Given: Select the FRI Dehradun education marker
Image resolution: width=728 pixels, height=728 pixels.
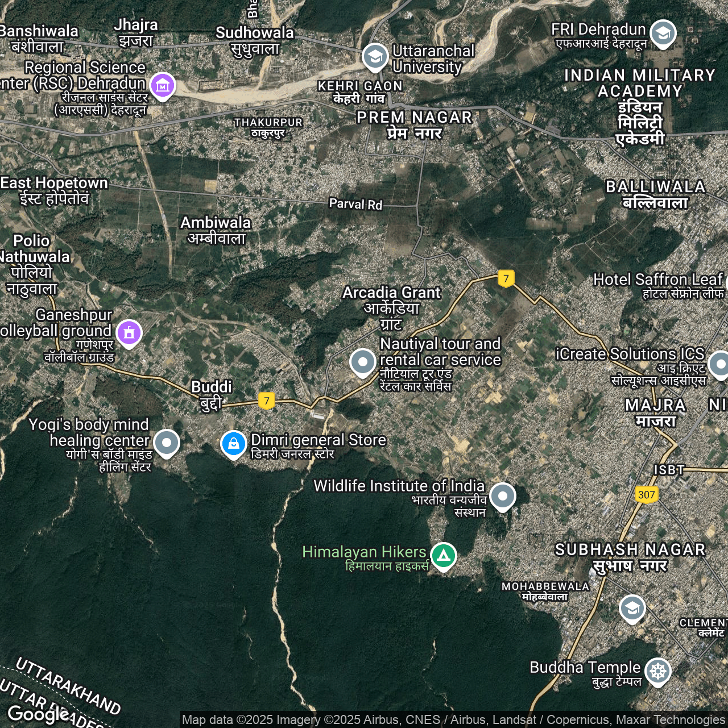Looking at the screenshot, I should [663, 33].
